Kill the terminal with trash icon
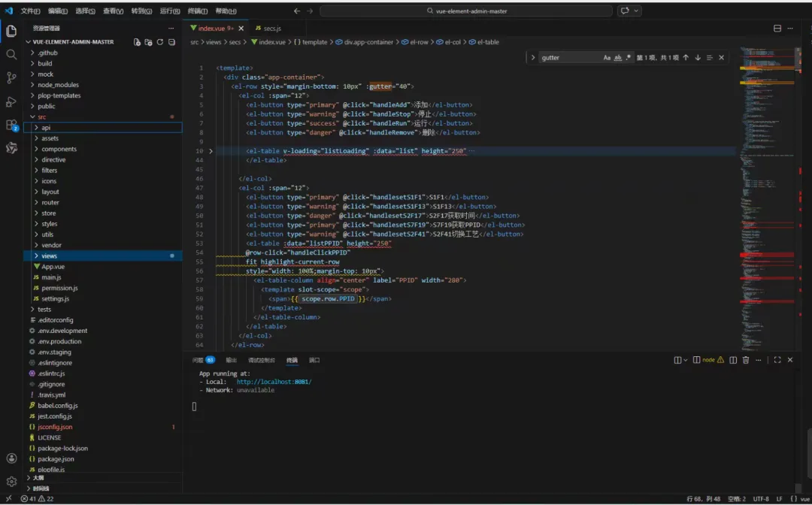This screenshot has width=812, height=505. (746, 360)
